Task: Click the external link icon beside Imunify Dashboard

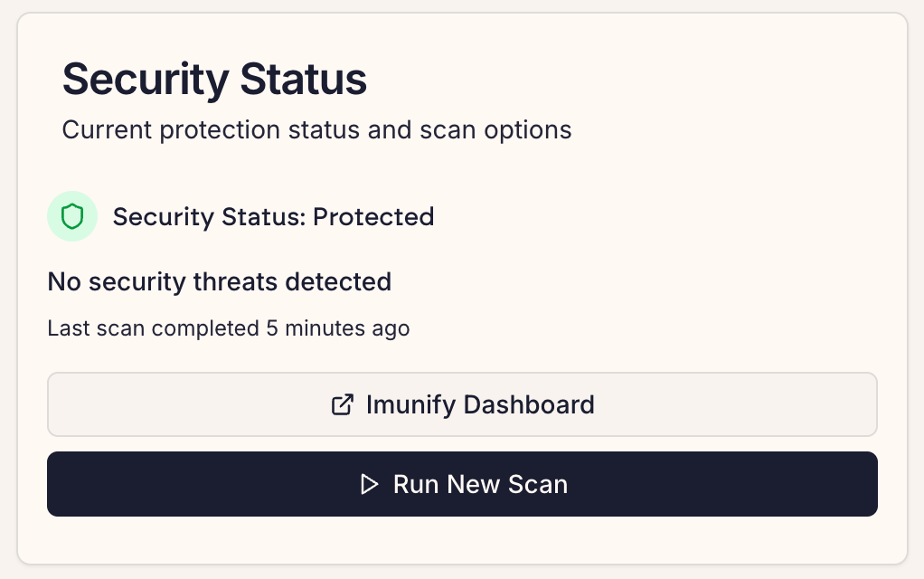Action: coord(343,404)
